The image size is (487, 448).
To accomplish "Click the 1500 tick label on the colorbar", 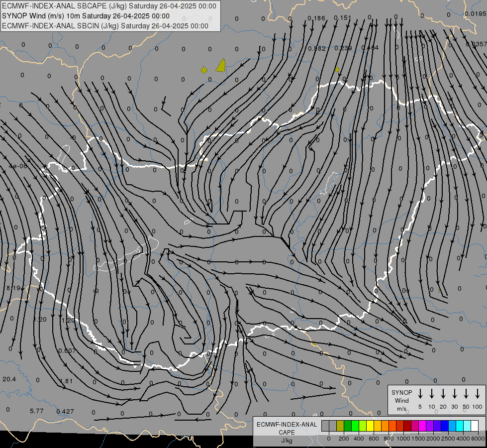I will (x=418, y=439).
